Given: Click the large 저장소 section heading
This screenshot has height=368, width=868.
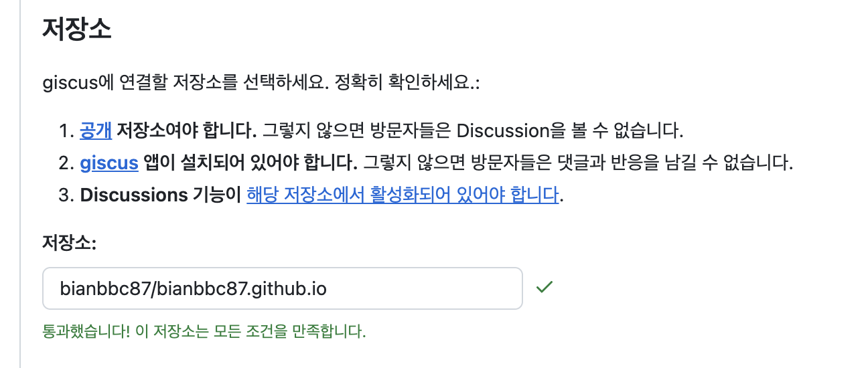Looking at the screenshot, I should (x=76, y=30).
